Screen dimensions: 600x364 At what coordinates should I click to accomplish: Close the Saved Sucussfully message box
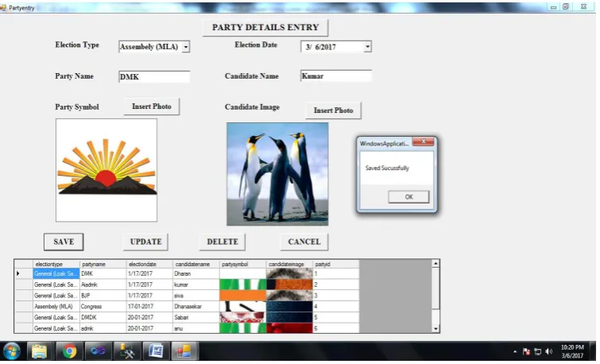[x=424, y=141]
